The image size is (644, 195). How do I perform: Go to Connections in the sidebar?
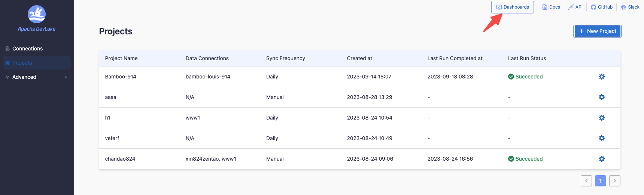[27, 49]
